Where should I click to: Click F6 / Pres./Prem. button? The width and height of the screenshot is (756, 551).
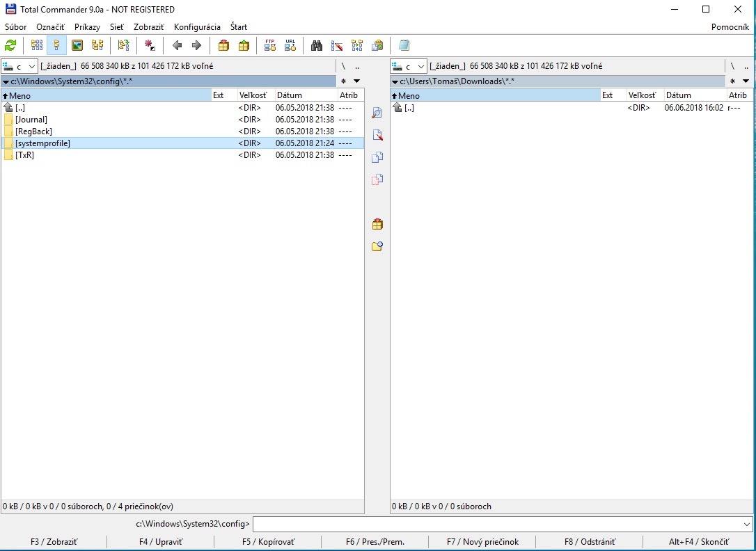pyautogui.click(x=375, y=542)
